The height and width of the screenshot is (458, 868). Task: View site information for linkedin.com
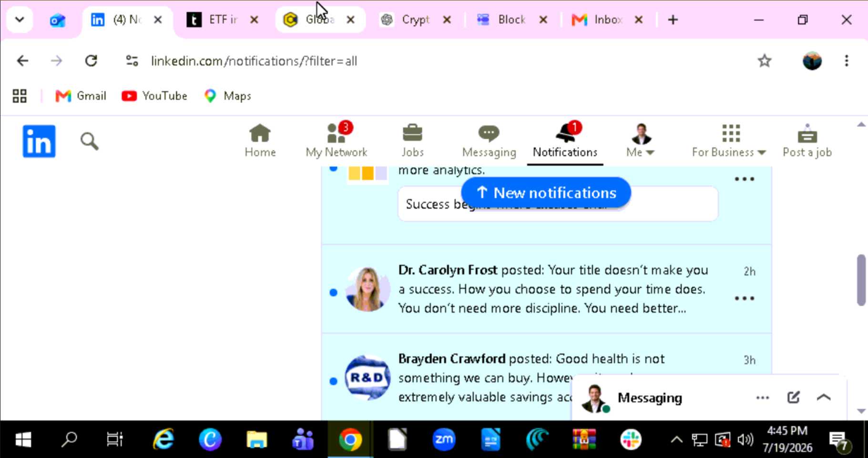132,61
